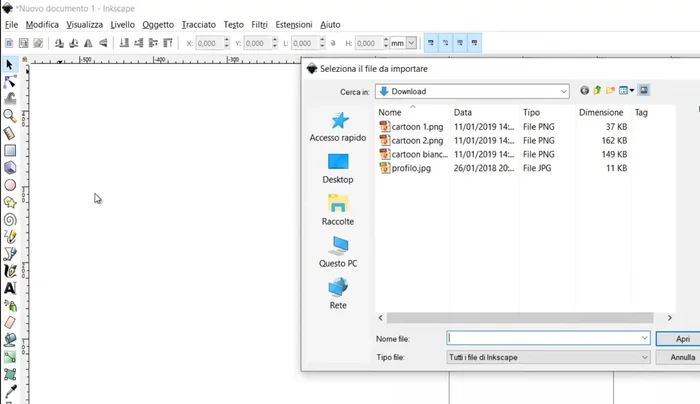Image resolution: width=700 pixels, height=404 pixels.
Task: Rotate selection 90° clockwise
Action: [x=74, y=43]
